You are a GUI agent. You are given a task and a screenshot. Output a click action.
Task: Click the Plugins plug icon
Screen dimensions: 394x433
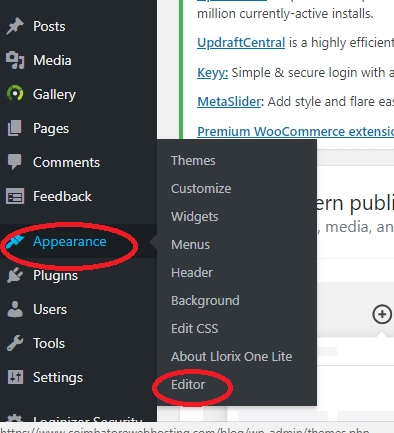(x=15, y=275)
